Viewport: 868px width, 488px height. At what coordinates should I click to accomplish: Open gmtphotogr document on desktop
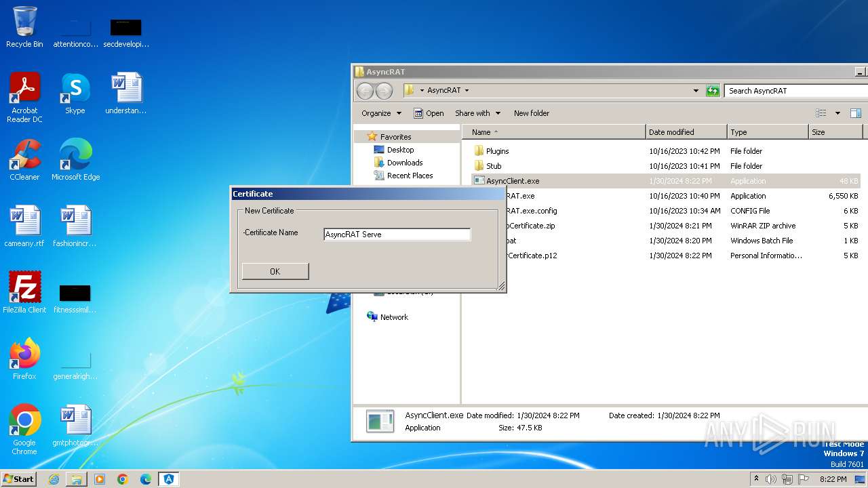pyautogui.click(x=75, y=426)
